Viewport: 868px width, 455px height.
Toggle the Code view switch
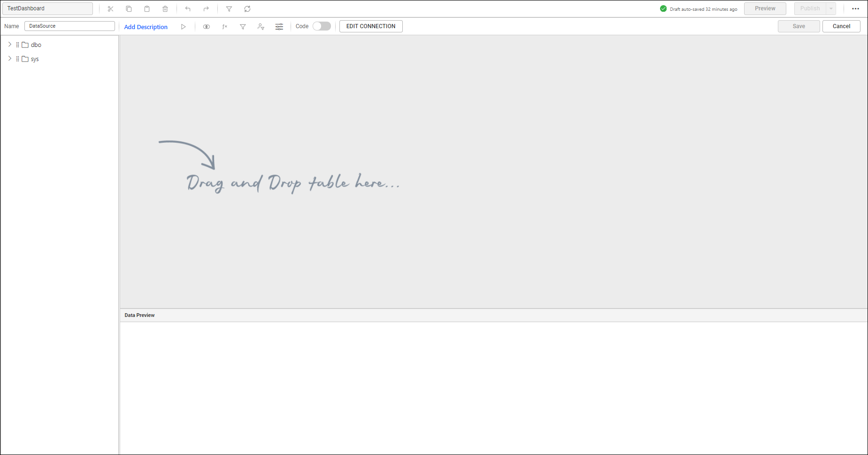(322, 26)
